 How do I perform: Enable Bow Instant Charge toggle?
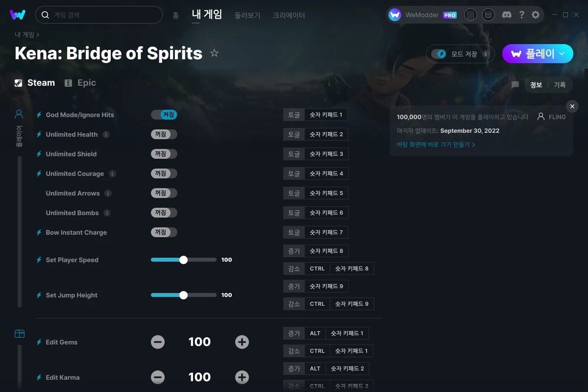point(164,232)
